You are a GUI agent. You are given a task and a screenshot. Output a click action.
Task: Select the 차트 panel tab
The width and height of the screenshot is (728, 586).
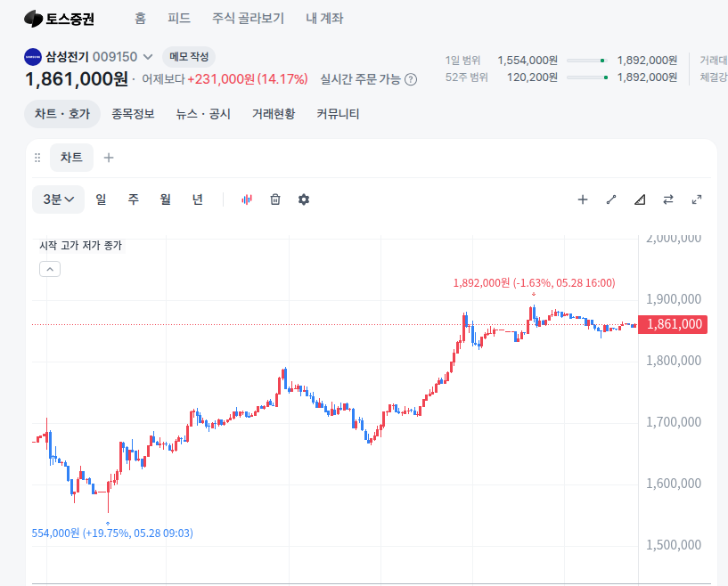point(71,158)
